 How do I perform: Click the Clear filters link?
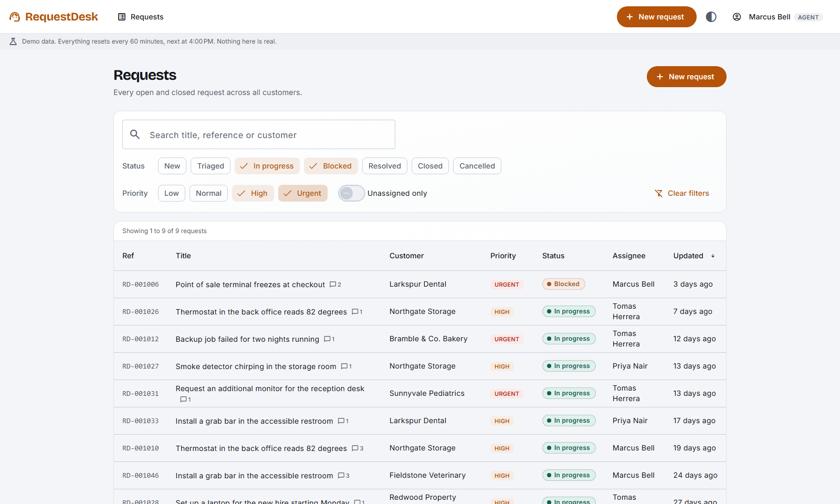682,193
